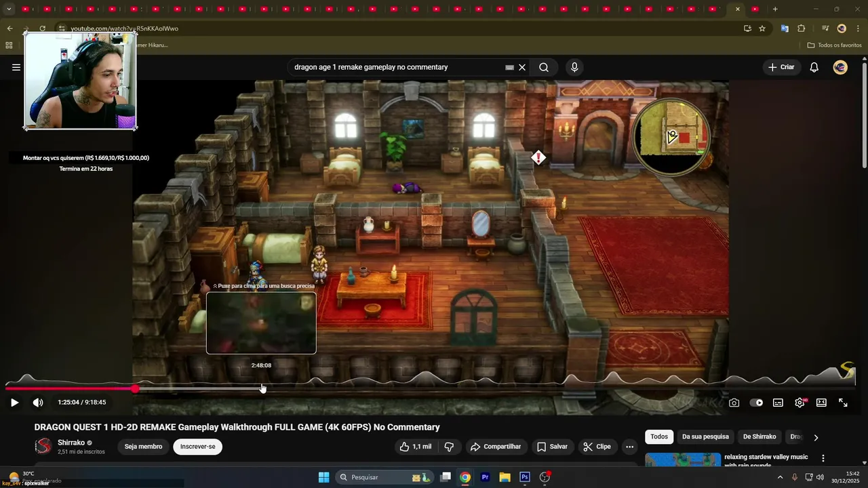Dislike the video
This screenshot has height=488, width=868.
449,447
